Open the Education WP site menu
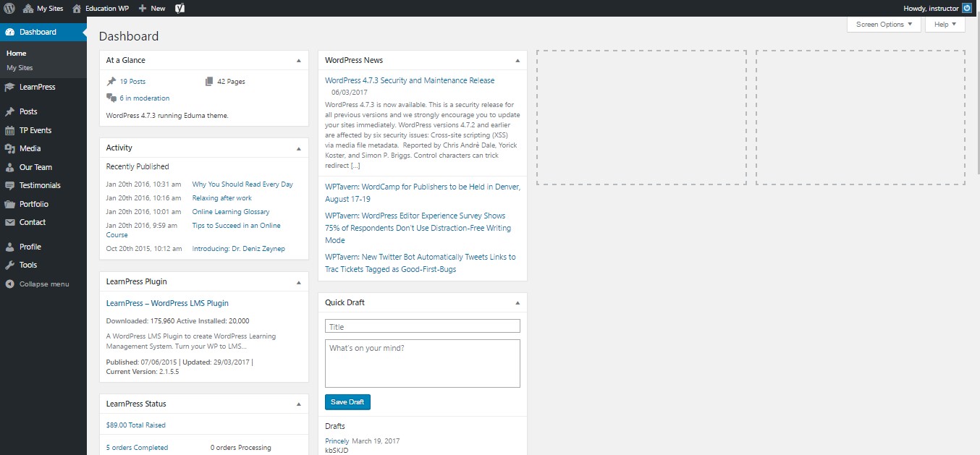Image resolution: width=980 pixels, height=455 pixels. click(101, 8)
